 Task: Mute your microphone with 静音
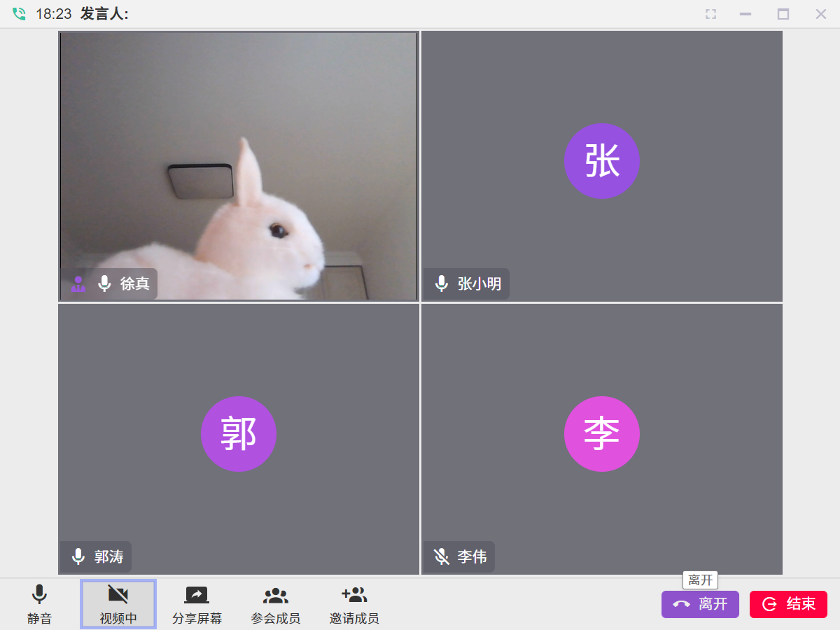coord(39,604)
